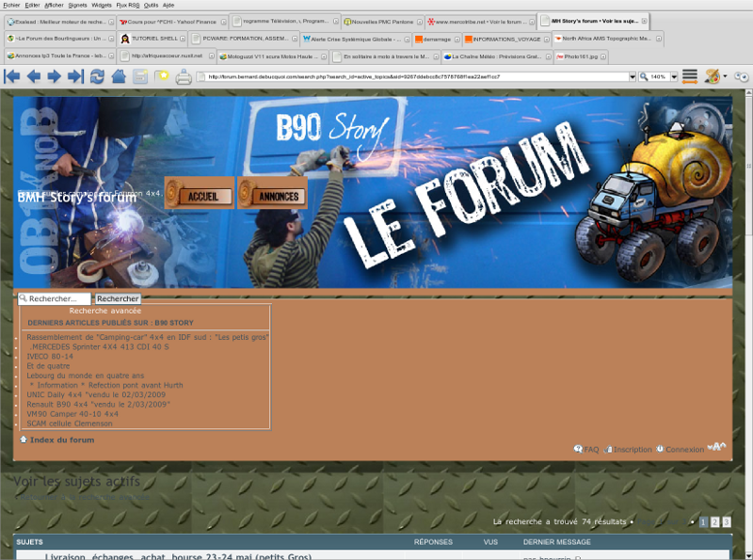Click the printer icon to print

click(x=184, y=76)
